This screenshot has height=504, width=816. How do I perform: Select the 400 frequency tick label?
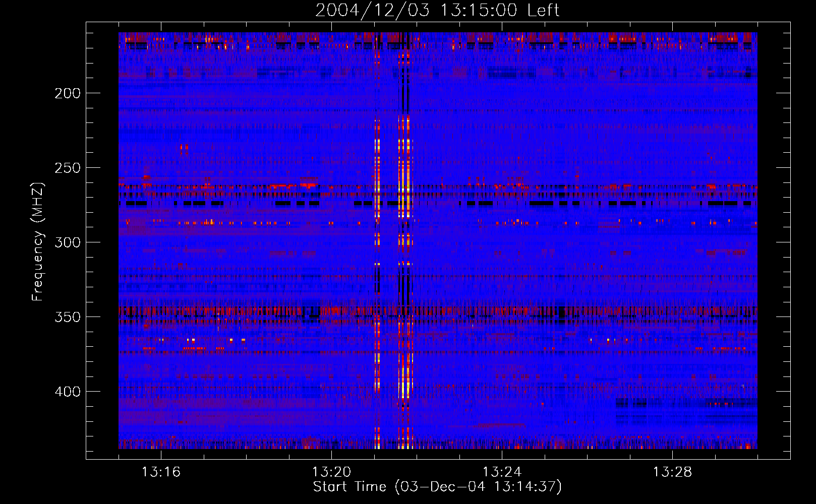68,392
